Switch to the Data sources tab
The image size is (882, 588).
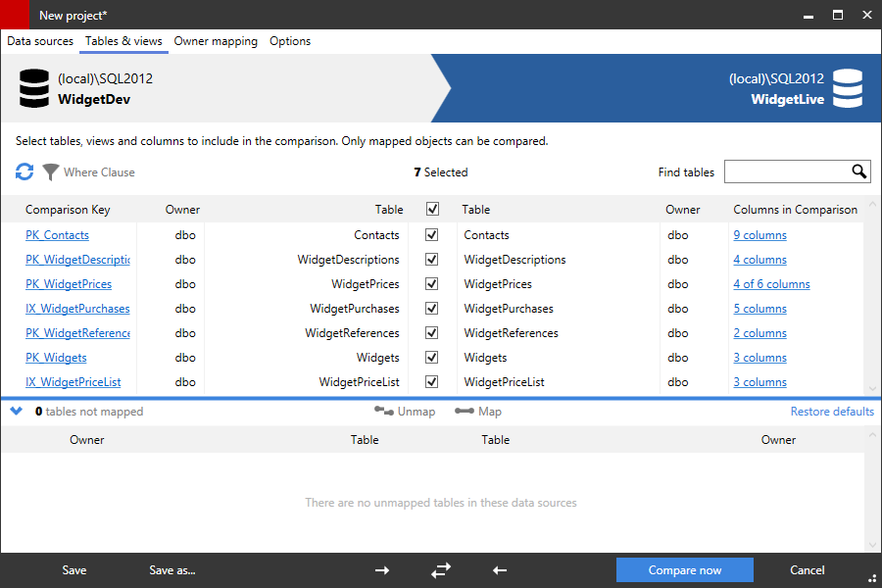[x=39, y=41]
